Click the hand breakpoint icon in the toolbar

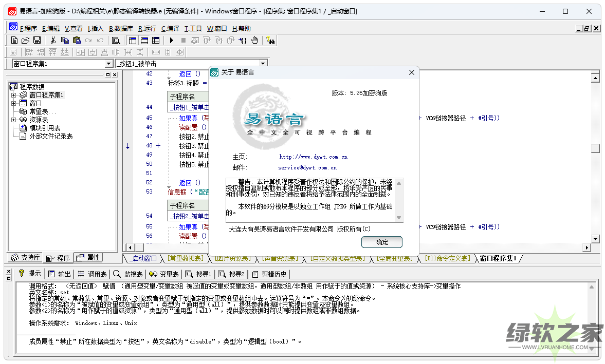255,40
